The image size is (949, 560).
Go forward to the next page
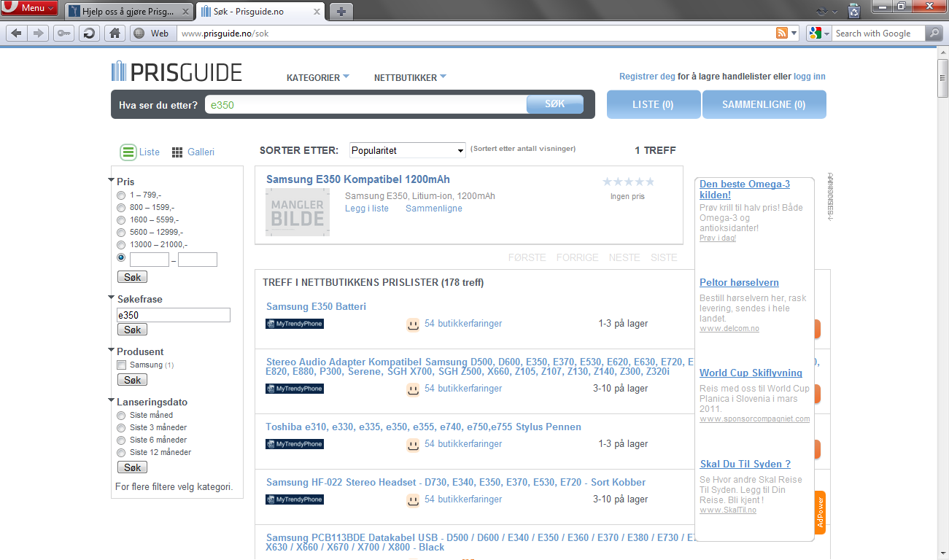tap(39, 33)
